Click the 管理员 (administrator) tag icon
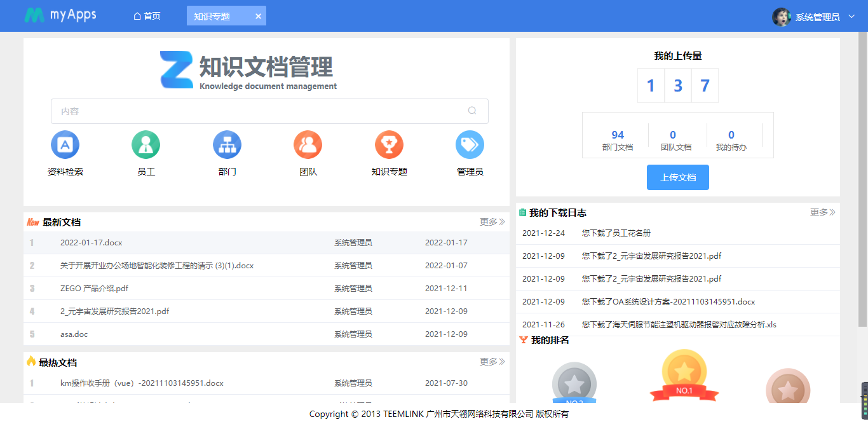 point(470,144)
